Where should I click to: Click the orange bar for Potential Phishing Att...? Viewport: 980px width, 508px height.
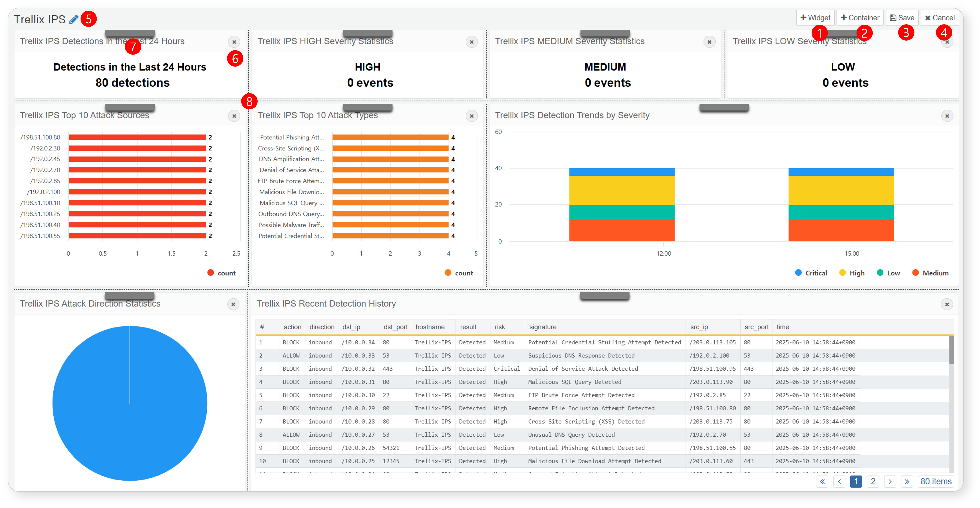[x=390, y=137]
